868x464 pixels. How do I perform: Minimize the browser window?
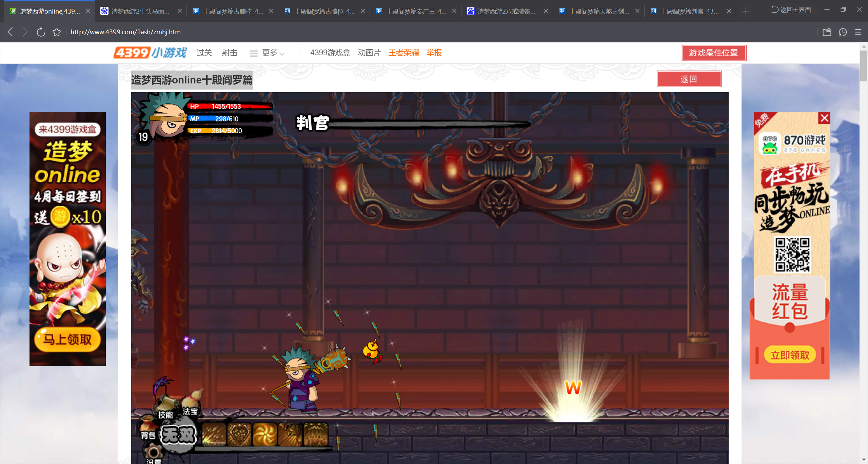(x=827, y=10)
